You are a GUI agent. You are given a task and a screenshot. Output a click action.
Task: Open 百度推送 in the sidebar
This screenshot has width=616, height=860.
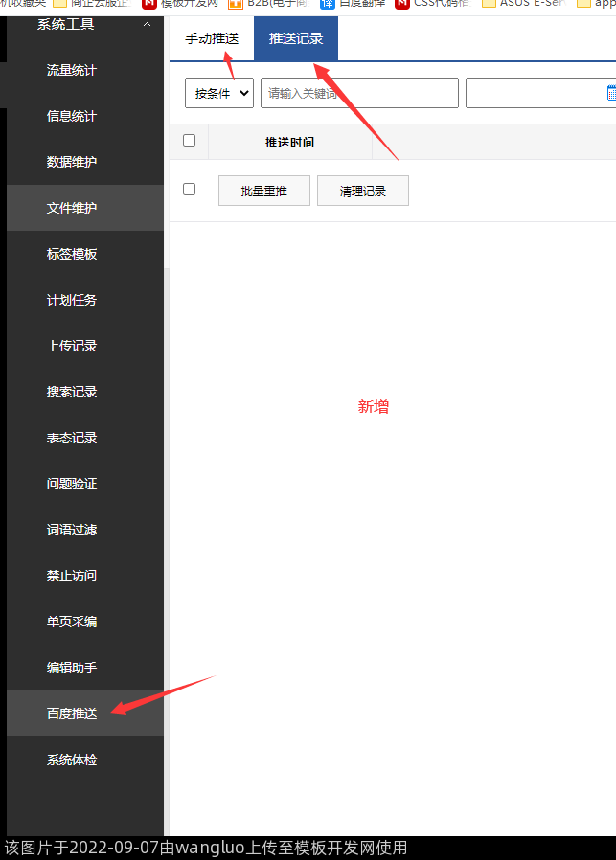tap(72, 713)
